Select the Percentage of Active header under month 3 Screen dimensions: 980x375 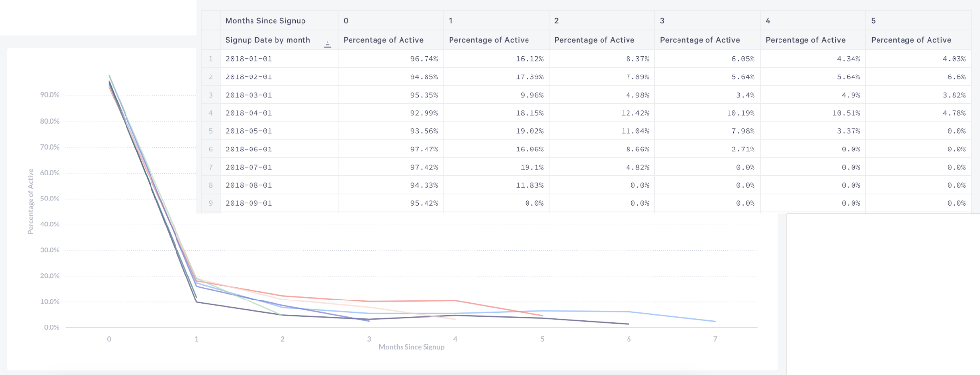coord(700,40)
